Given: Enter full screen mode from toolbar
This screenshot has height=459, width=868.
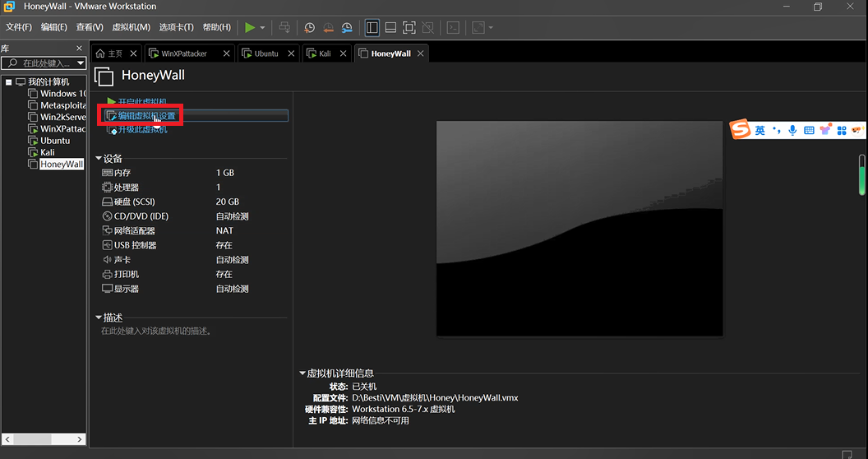Looking at the screenshot, I should (409, 27).
